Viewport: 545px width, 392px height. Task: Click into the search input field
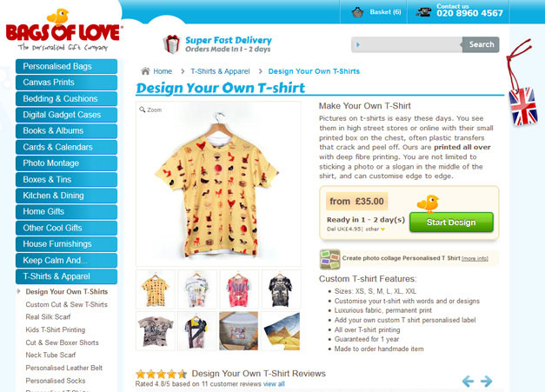(407, 44)
